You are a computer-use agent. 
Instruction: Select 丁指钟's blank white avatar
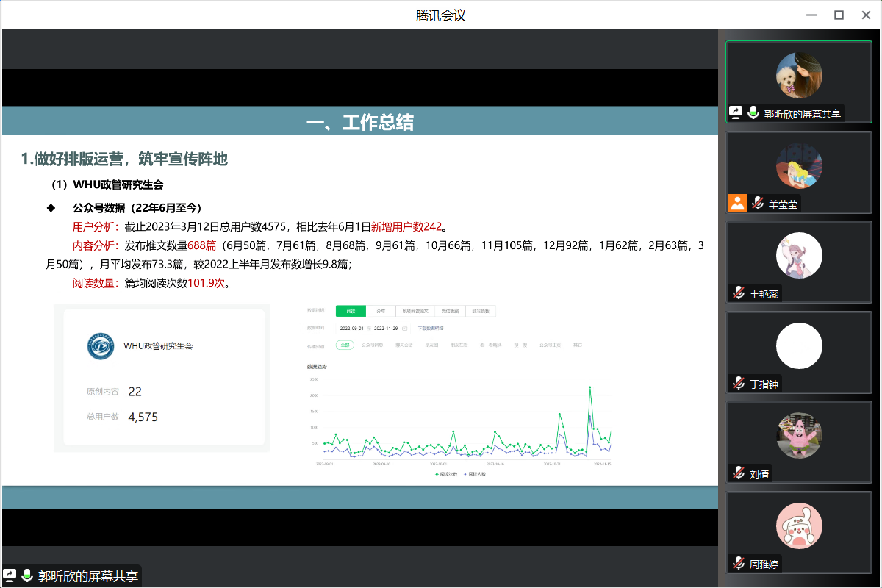(799, 345)
